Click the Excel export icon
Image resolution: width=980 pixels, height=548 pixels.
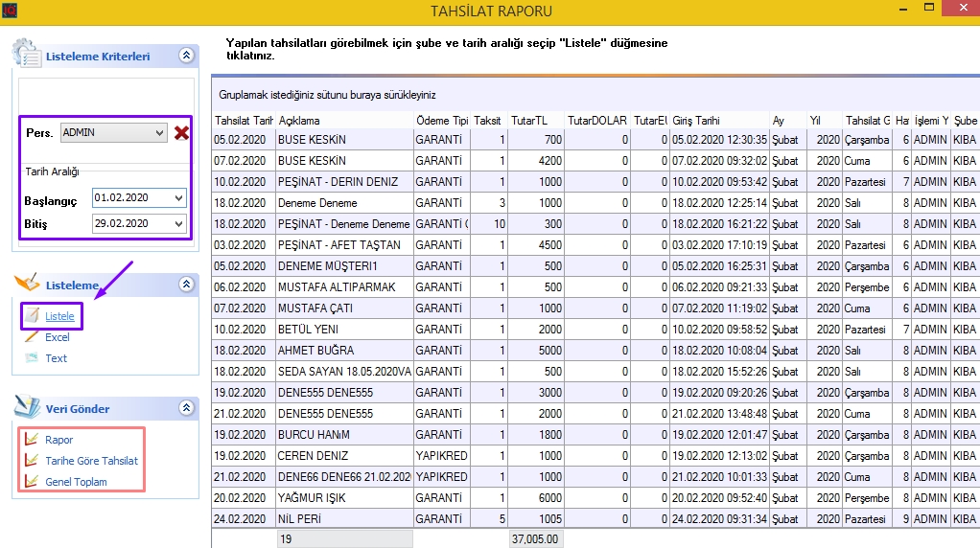(31, 337)
